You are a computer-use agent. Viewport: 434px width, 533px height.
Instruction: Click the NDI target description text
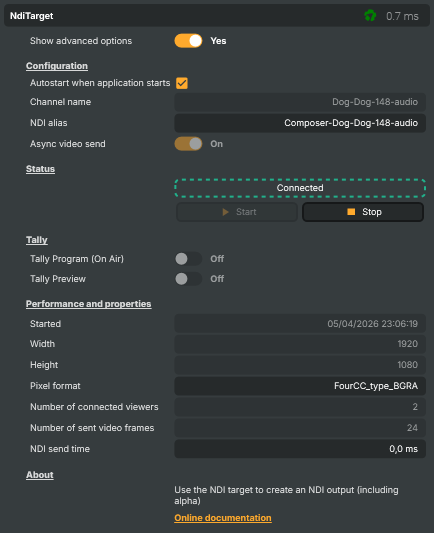coord(286,495)
